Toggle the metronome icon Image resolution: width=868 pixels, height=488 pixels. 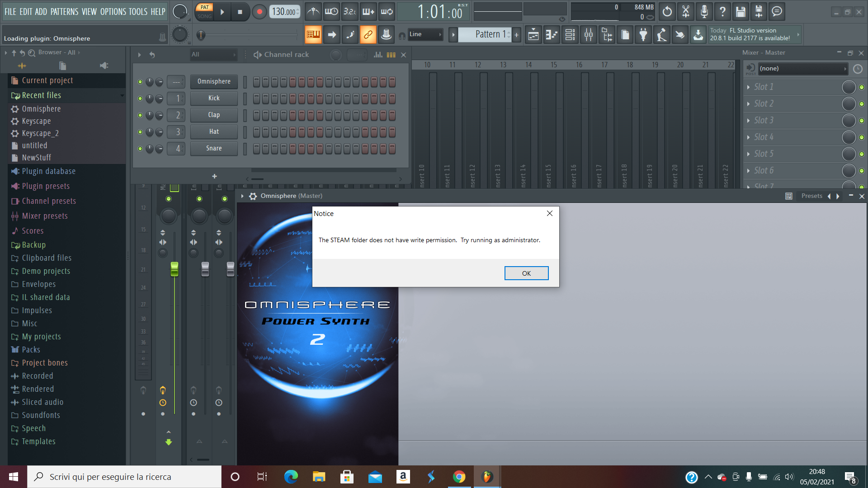313,12
